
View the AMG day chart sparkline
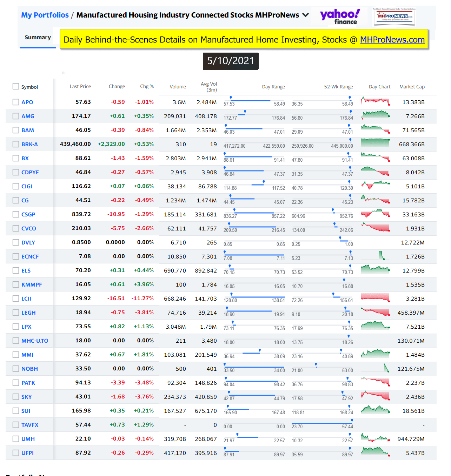point(375,115)
